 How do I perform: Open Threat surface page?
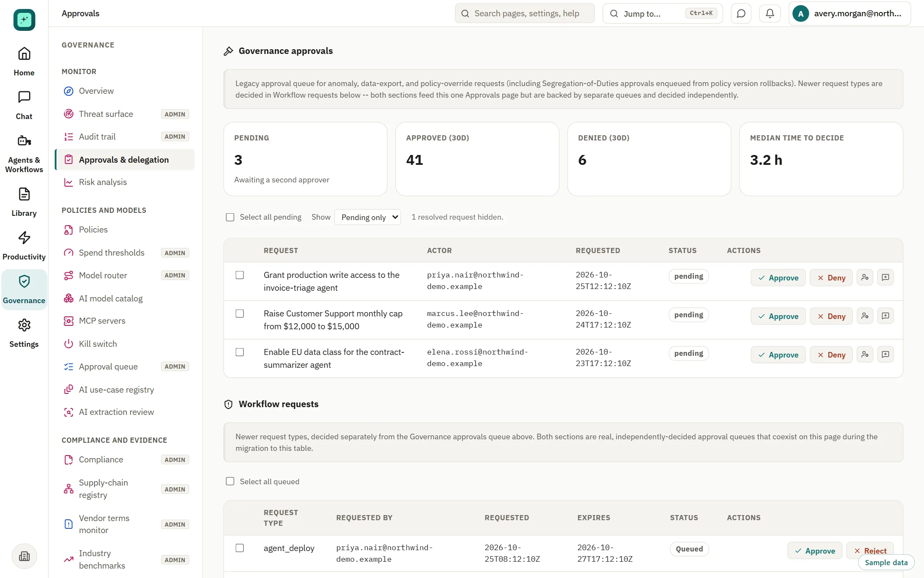(124, 114)
